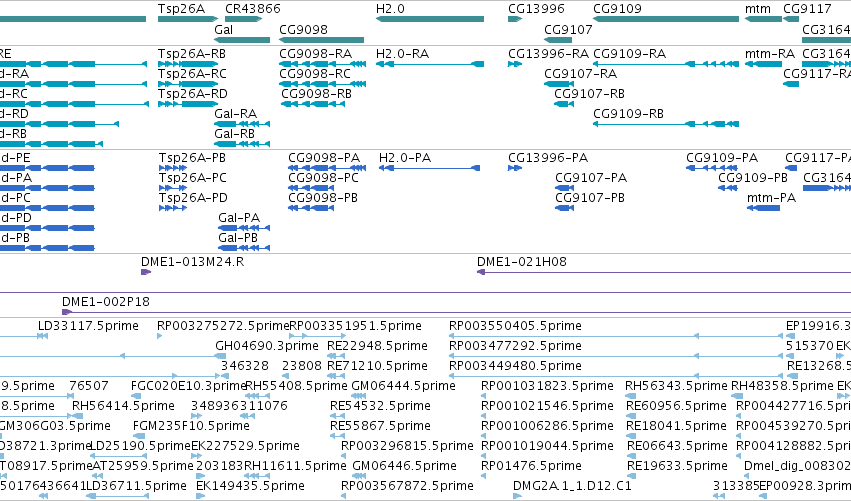
Task: Open transcript mtm-RA
Action: coord(770,54)
